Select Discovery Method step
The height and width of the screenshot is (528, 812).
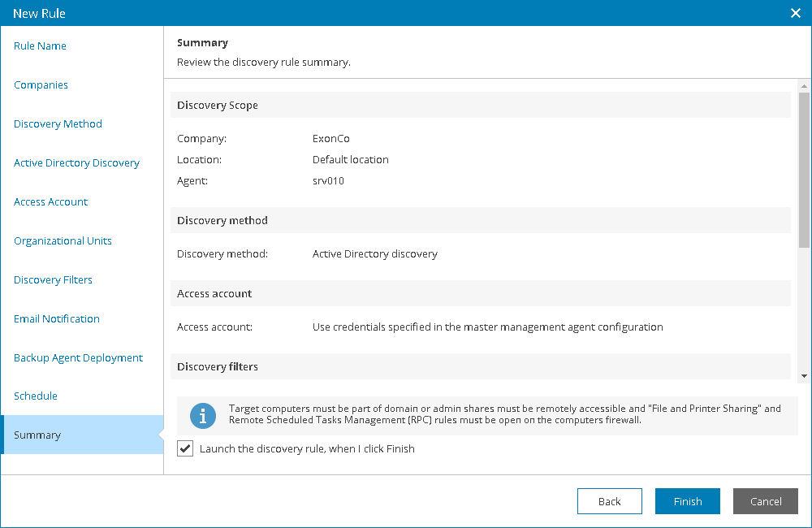[x=58, y=124]
